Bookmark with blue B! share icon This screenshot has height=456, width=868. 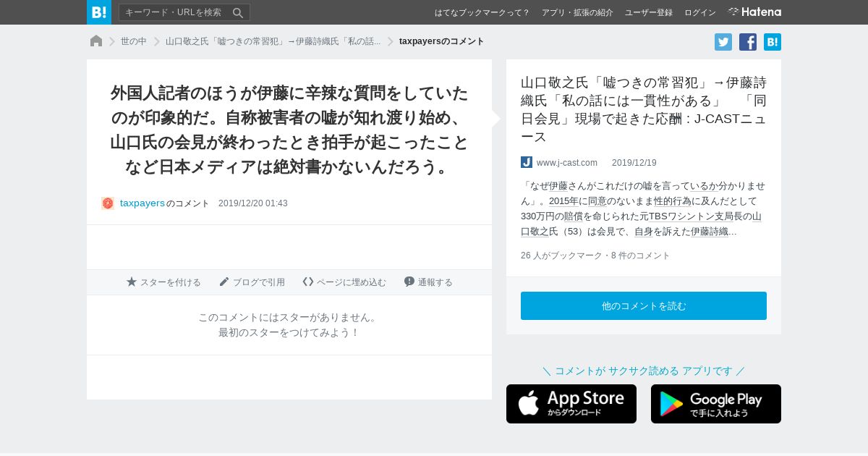click(x=773, y=42)
